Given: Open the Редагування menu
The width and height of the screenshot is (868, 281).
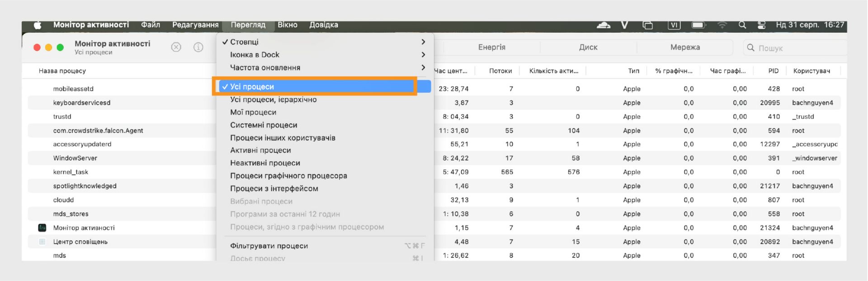Looking at the screenshot, I should (195, 25).
